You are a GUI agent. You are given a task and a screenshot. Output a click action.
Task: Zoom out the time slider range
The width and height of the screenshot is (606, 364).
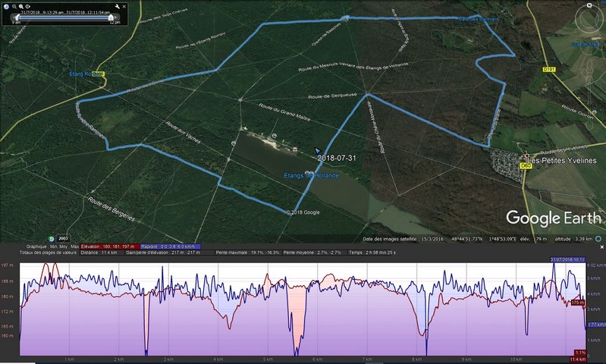tap(14, 6)
